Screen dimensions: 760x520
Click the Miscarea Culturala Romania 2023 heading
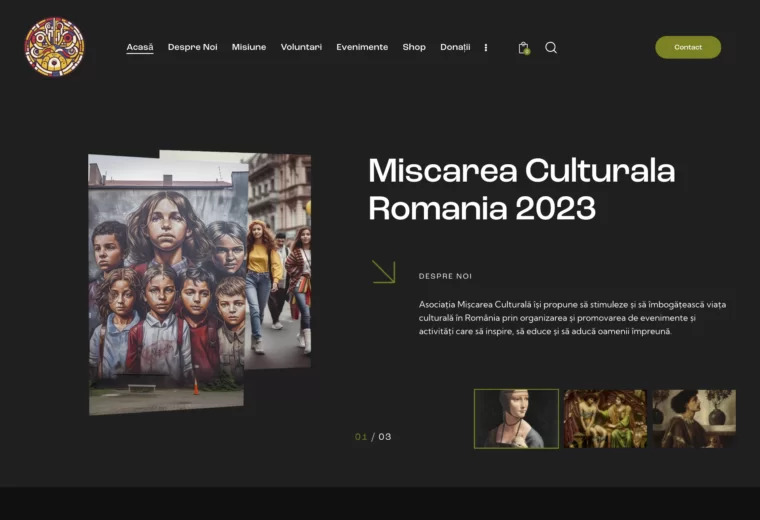pyautogui.click(x=522, y=189)
